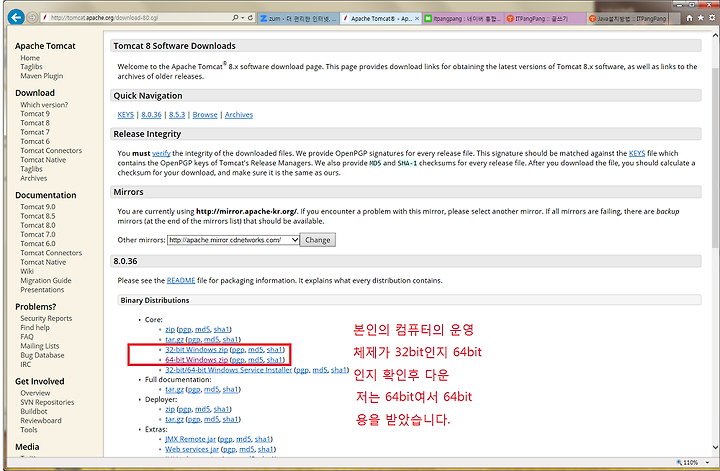Open browser tools with the gear icon
This screenshot has width=720, height=471.
click(x=712, y=18)
